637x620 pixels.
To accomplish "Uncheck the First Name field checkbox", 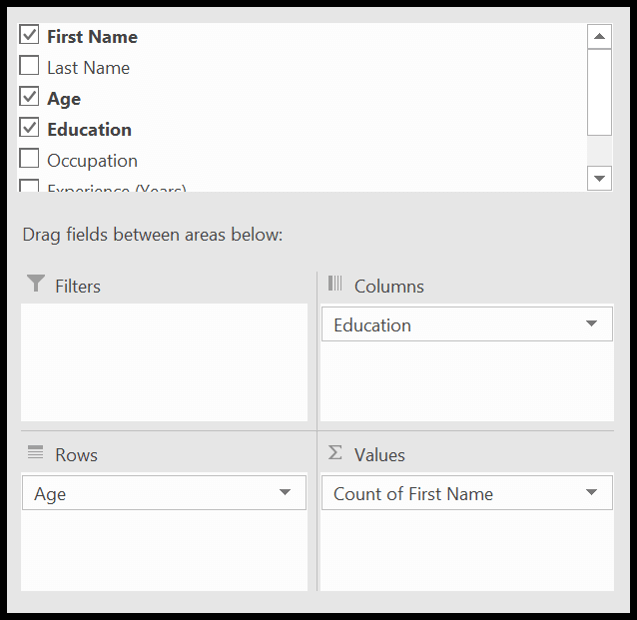I will (x=29, y=35).
